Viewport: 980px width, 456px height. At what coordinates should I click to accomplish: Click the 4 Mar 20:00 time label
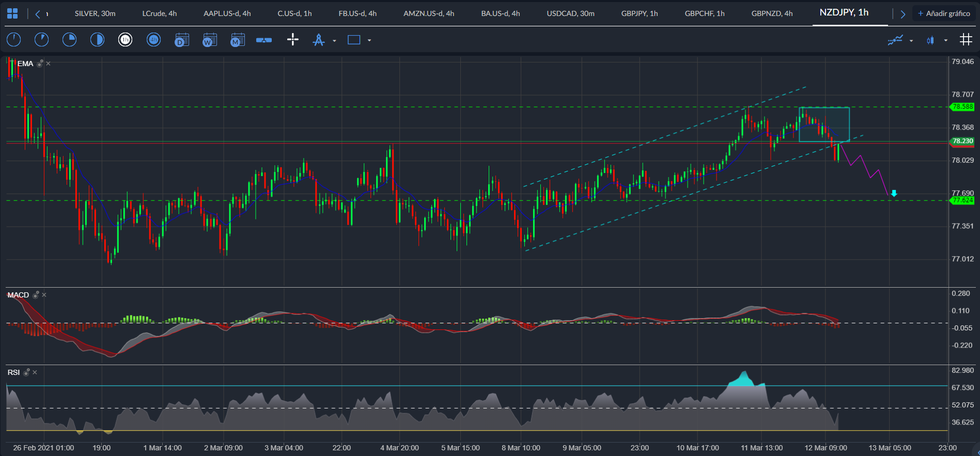tap(399, 448)
